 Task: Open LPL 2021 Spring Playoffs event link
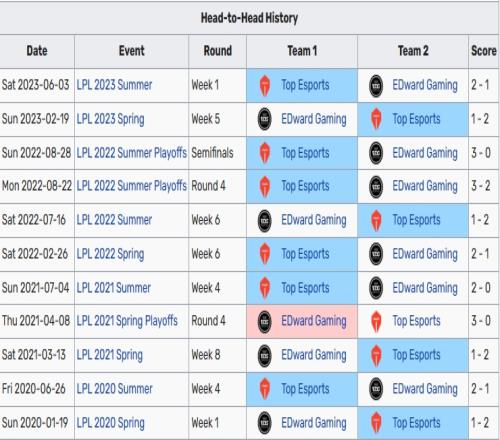pos(127,321)
